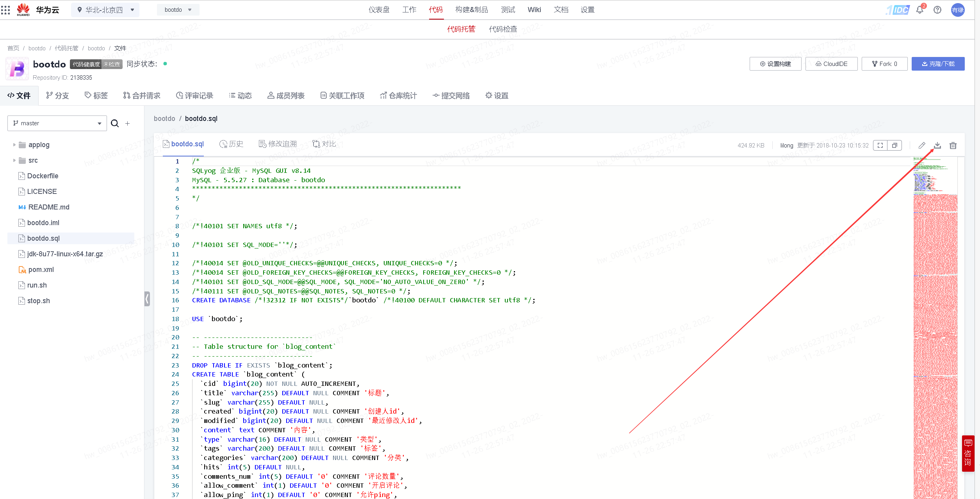Click the pencil edit file icon

click(921, 146)
